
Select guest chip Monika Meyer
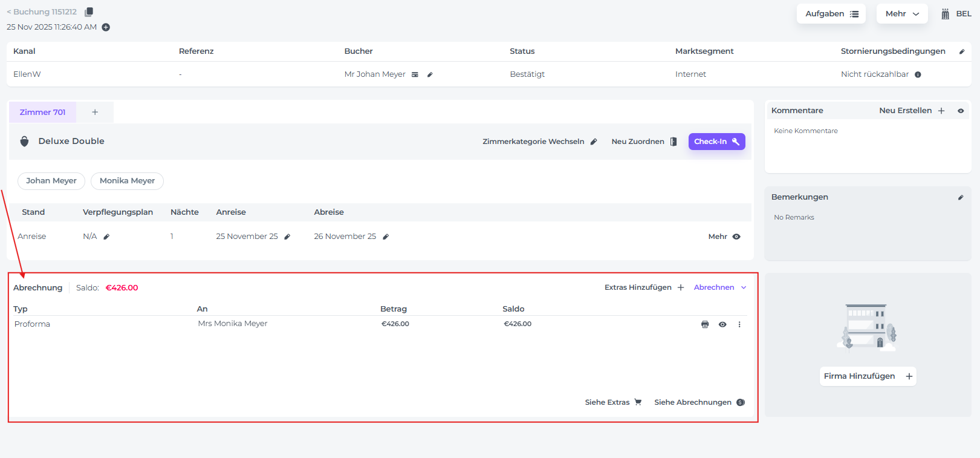127,181
